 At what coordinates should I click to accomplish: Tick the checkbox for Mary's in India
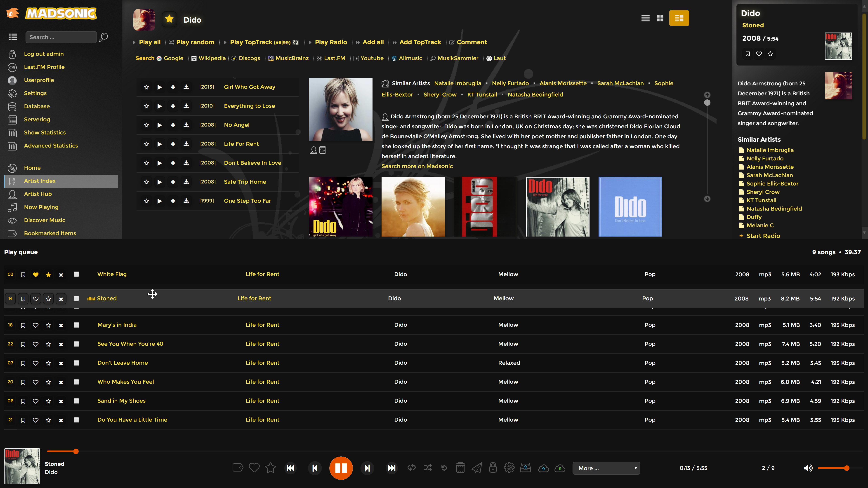click(76, 325)
